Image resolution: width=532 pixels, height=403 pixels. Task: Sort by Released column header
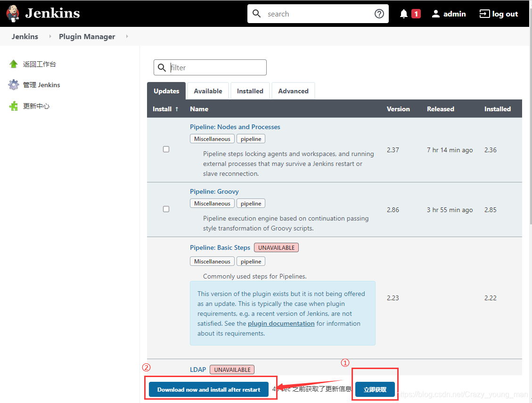(x=441, y=109)
